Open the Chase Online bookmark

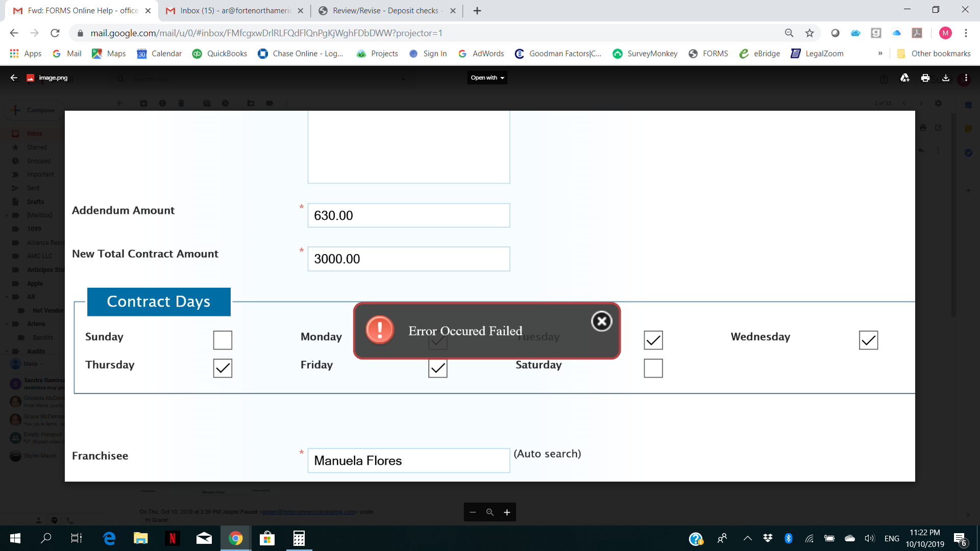(x=301, y=54)
